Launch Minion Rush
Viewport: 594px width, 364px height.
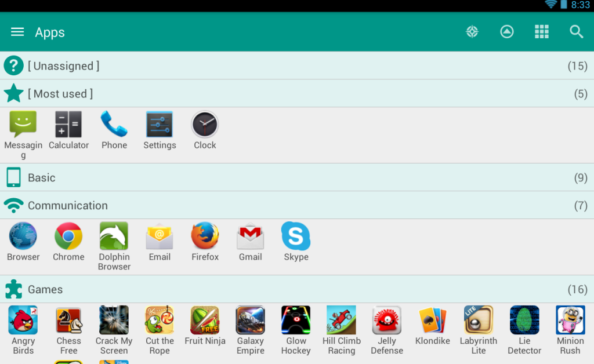click(x=570, y=330)
